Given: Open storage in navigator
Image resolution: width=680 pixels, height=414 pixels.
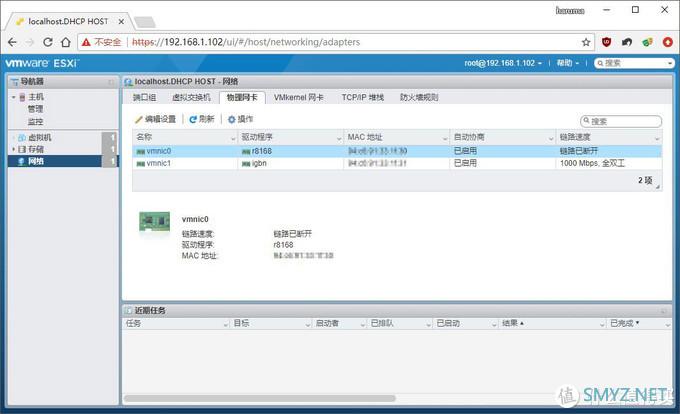Looking at the screenshot, I should (36, 150).
